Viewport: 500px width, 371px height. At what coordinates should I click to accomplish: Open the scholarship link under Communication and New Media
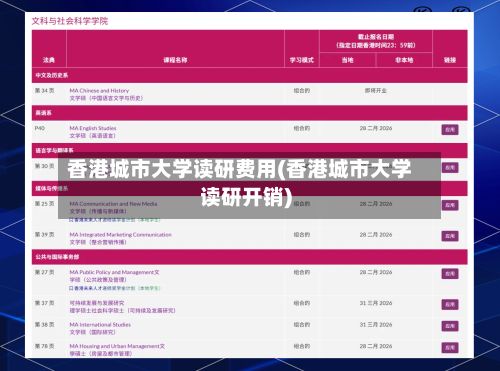tap(115, 220)
